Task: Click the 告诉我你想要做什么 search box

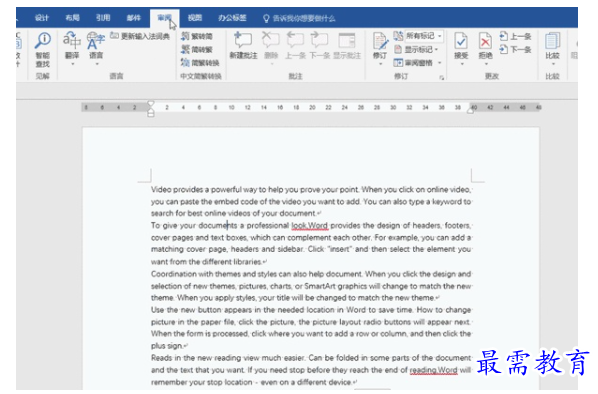Action: 299,18
